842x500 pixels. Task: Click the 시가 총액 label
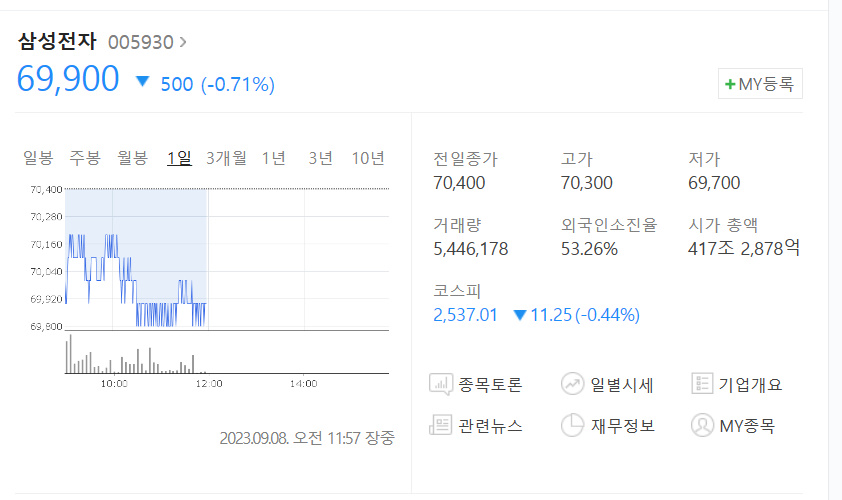click(723, 225)
